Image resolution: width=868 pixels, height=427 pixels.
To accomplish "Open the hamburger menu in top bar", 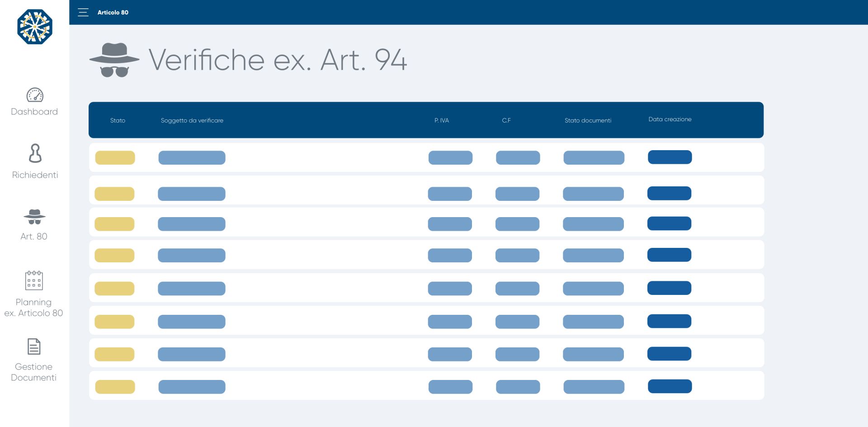I will click(x=83, y=12).
